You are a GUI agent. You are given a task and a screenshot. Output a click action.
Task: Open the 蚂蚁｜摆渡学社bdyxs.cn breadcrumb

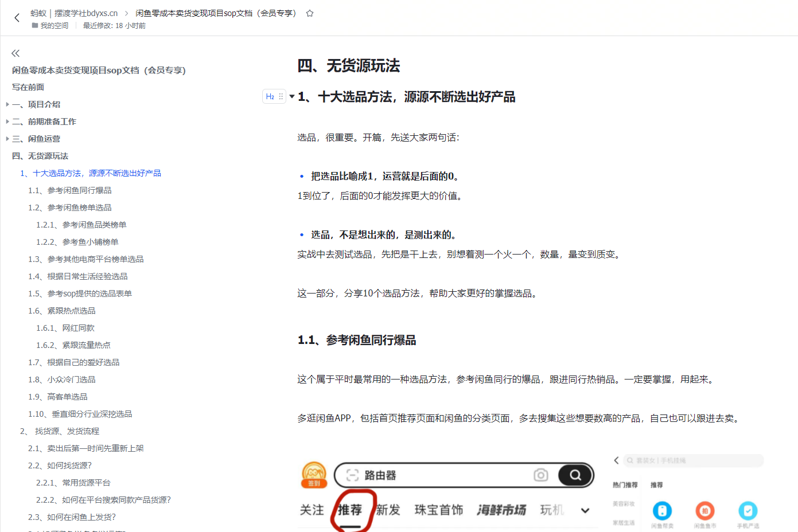point(74,13)
